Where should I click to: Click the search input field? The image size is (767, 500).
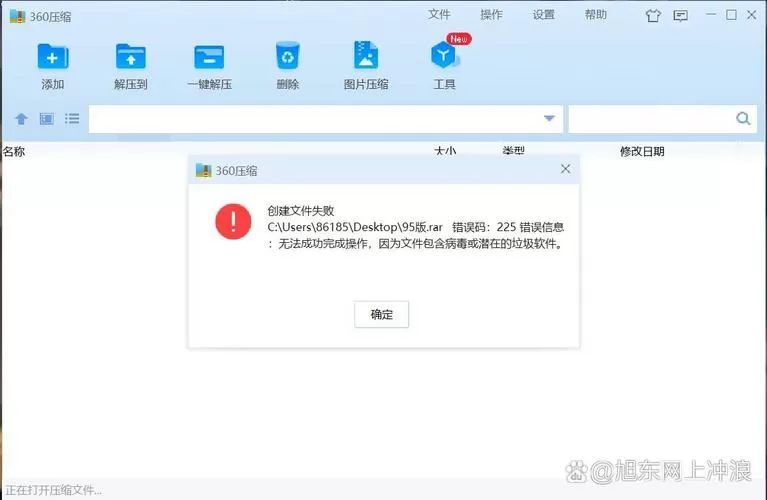click(663, 118)
